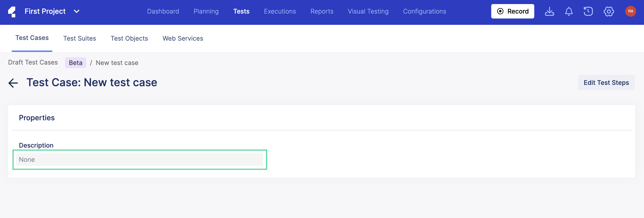Screen dimensions: 644x218
Task: Click the Katalon logo icon
Action: pyautogui.click(x=12, y=12)
